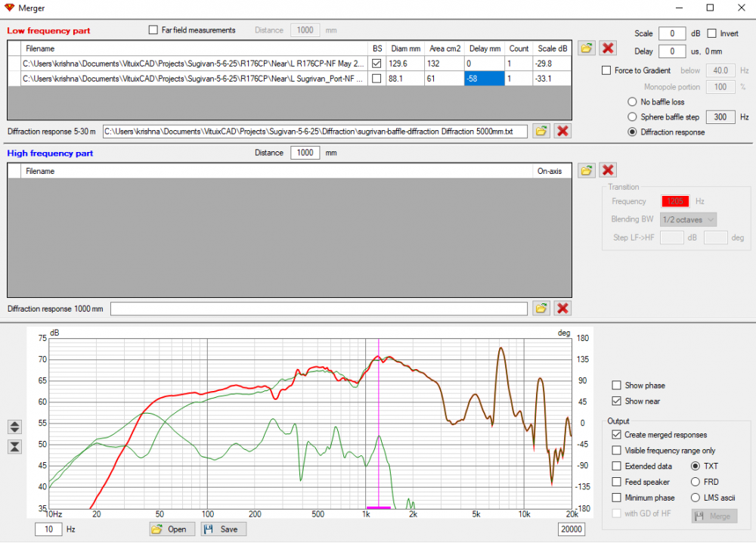756x543 pixels.
Task: Toggle the Show phase checkbox
Action: point(617,386)
